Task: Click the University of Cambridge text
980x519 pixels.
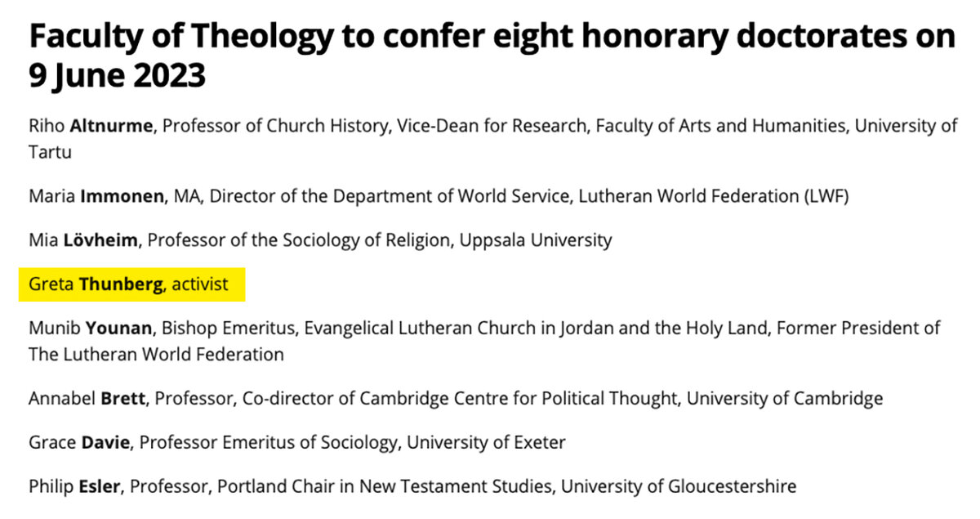Action: pyautogui.click(x=785, y=399)
